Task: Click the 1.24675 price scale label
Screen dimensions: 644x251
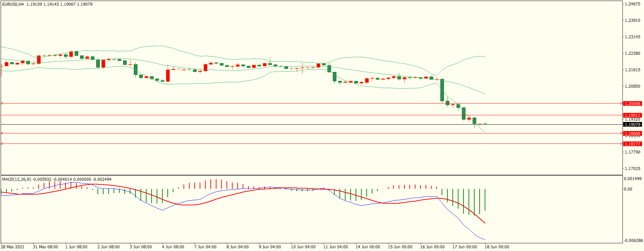Action: pyautogui.click(x=632, y=4)
